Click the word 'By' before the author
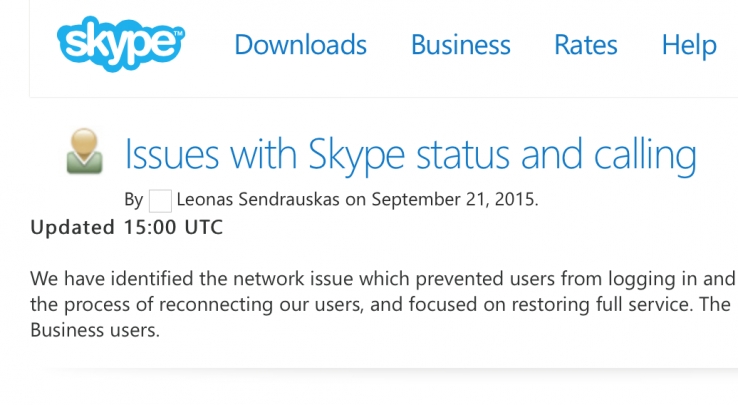Image resolution: width=738 pixels, height=405 pixels. click(x=134, y=199)
